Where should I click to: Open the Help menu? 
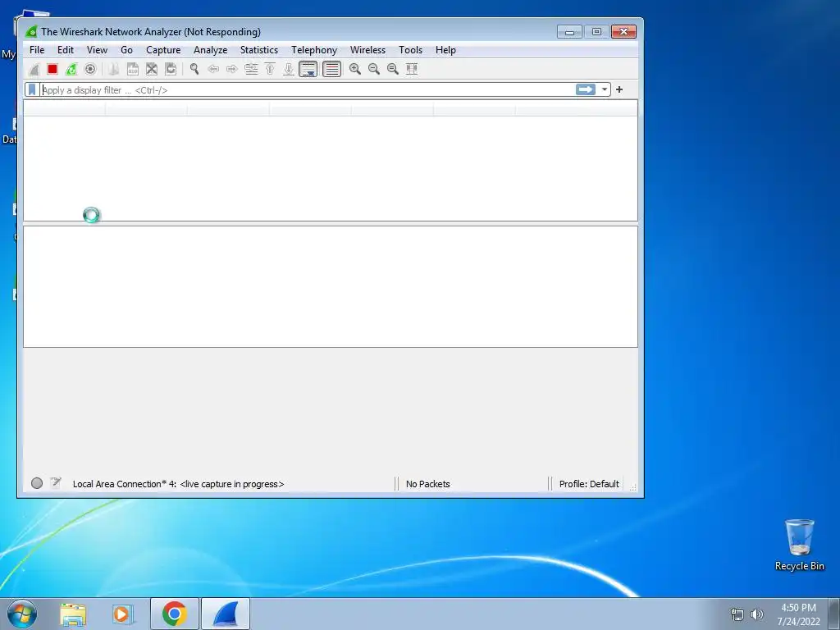click(445, 50)
